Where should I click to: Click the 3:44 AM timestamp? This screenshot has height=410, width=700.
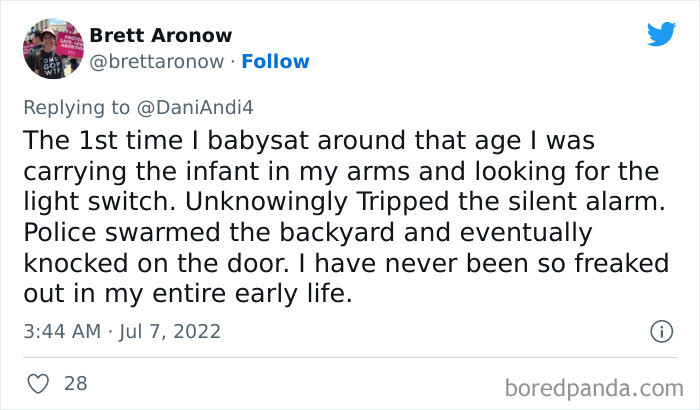click(x=63, y=331)
